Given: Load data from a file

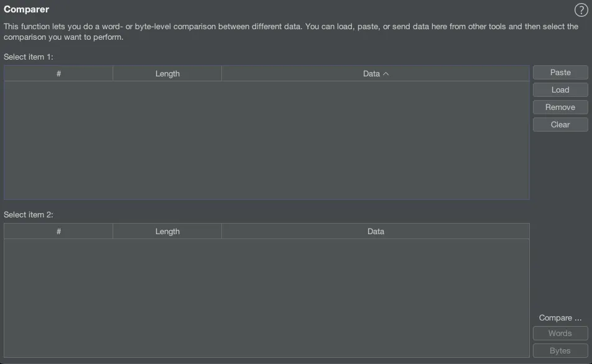Looking at the screenshot, I should click(560, 90).
